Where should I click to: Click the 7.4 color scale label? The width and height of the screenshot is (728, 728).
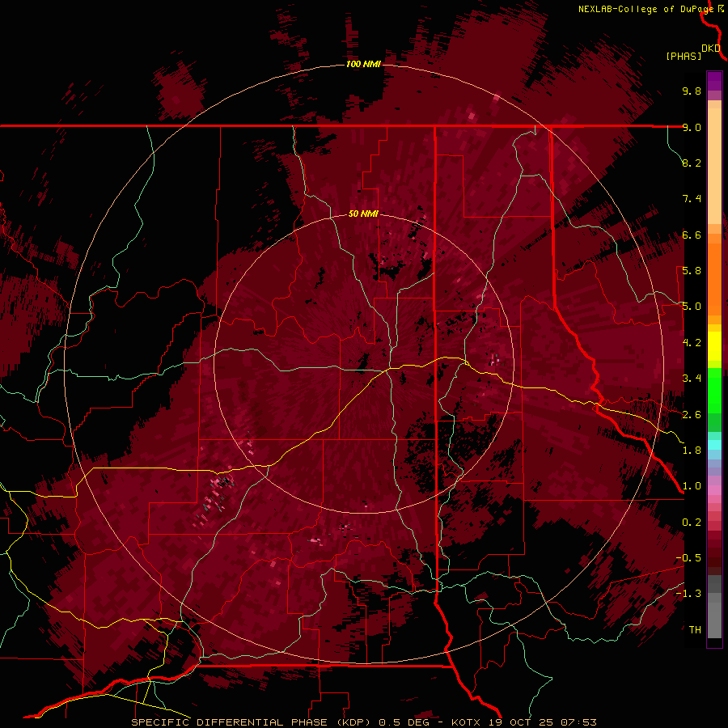click(692, 199)
